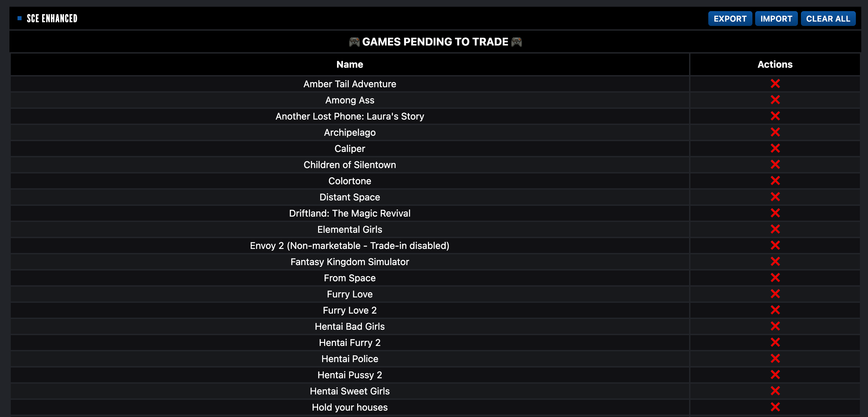868x417 pixels.
Task: Remove Among Ass from trade list
Action: click(x=775, y=100)
